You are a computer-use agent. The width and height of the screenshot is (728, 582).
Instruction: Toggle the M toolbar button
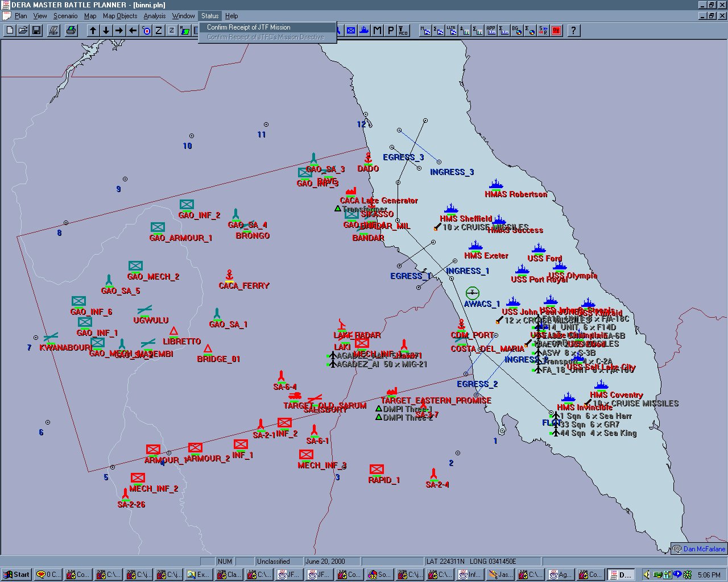coord(377,31)
